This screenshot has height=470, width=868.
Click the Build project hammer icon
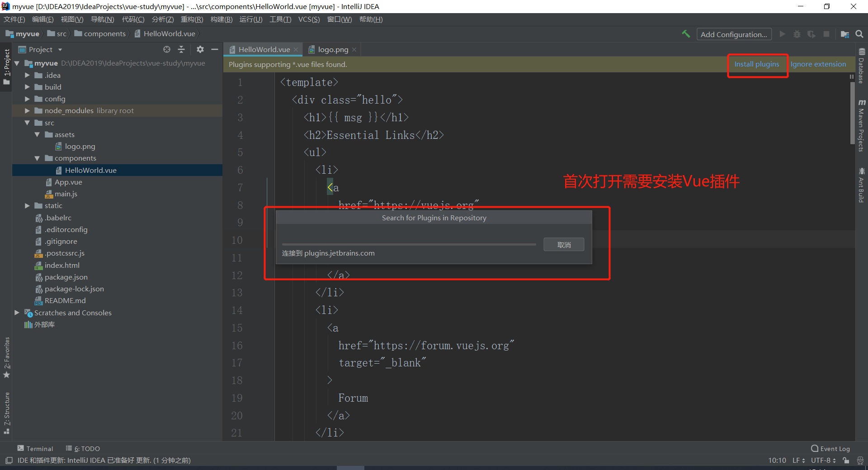[686, 34]
